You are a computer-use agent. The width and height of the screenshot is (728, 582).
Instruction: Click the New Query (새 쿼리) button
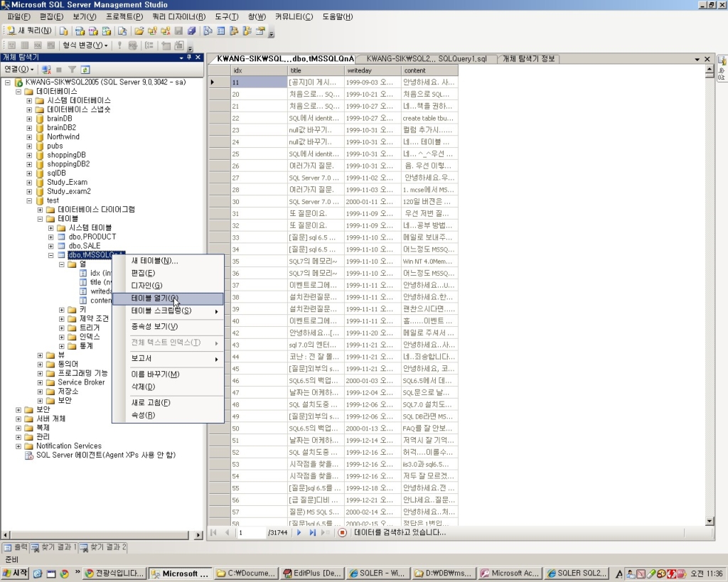pyautogui.click(x=28, y=31)
